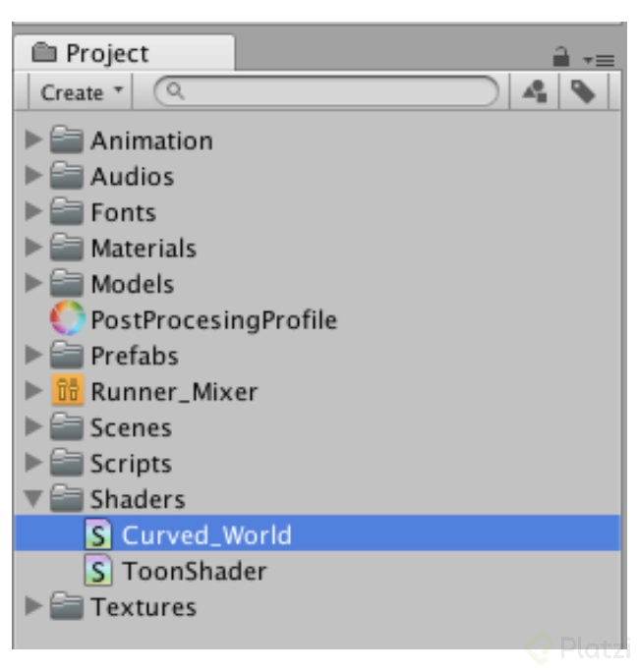The image size is (637, 672).
Task: Select the Audios folder
Action: (132, 177)
